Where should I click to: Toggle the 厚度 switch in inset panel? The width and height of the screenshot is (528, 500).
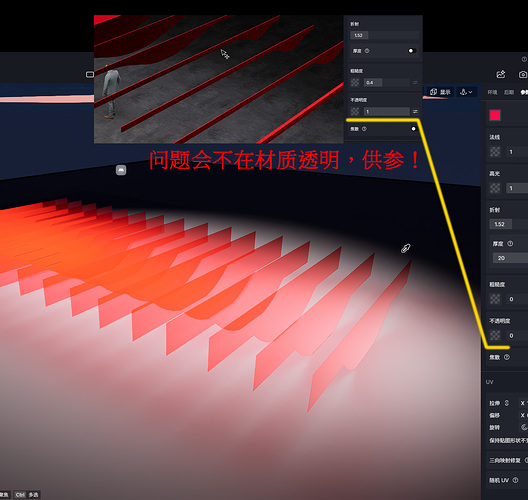click(x=411, y=51)
